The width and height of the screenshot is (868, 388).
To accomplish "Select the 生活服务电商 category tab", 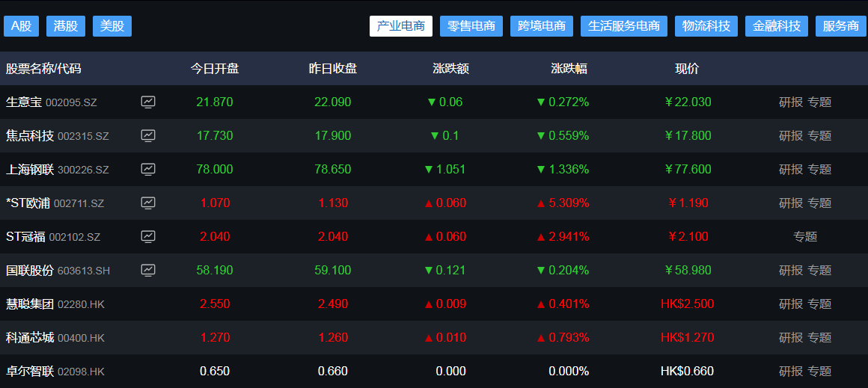I will point(624,26).
